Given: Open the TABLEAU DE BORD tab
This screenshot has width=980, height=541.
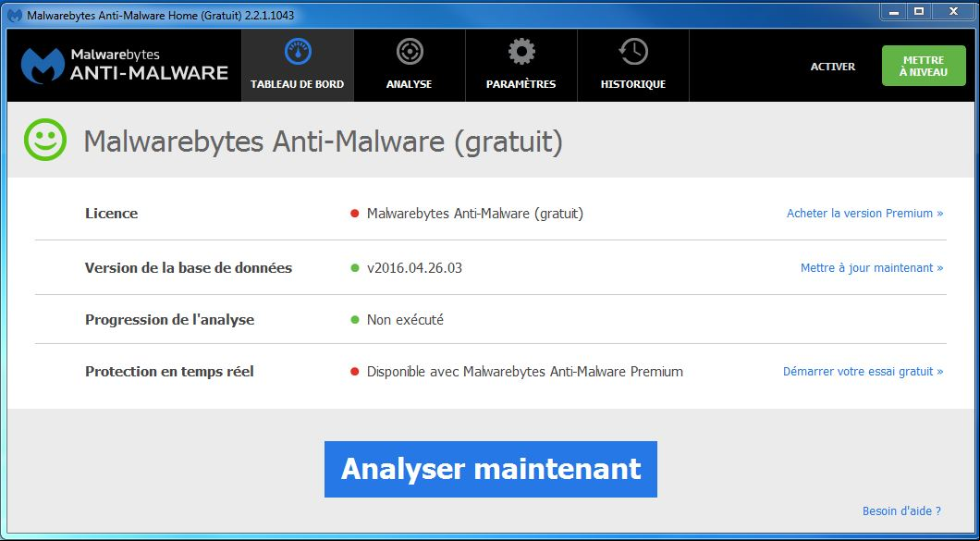Looking at the screenshot, I should click(x=298, y=66).
